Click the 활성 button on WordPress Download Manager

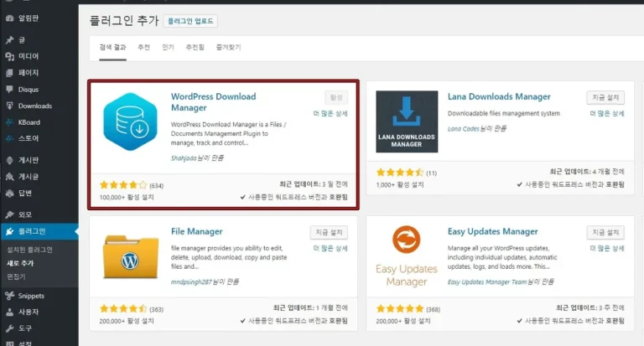336,97
